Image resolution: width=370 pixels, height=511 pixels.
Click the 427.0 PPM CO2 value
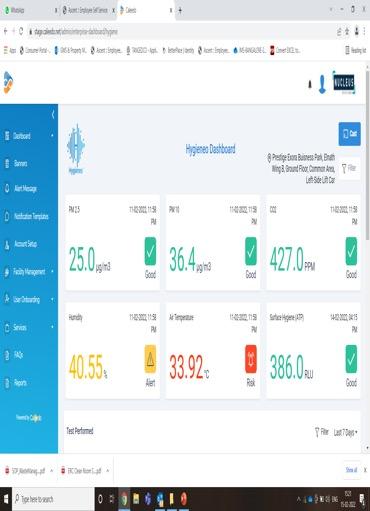tap(287, 259)
